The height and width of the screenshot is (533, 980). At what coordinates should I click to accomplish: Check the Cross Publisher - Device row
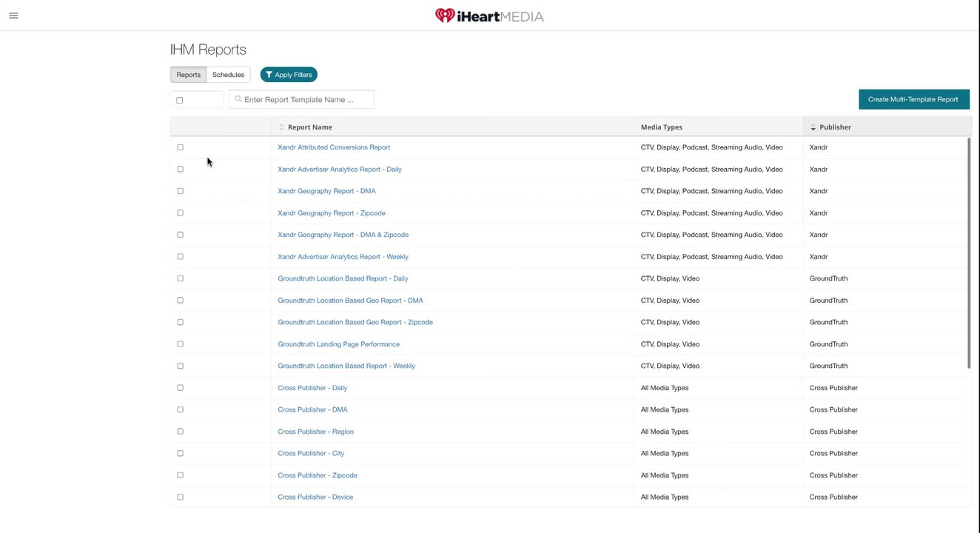pyautogui.click(x=180, y=497)
